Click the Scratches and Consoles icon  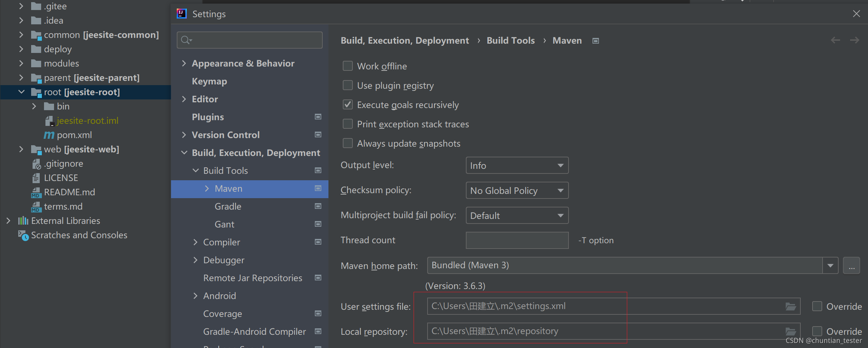[x=23, y=235]
